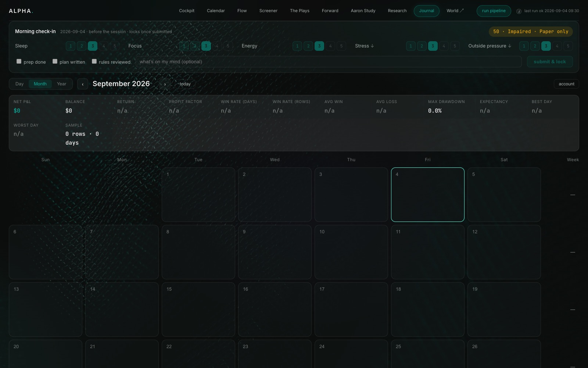
Task: Click the last run ok timestamp
Action: tap(552, 11)
